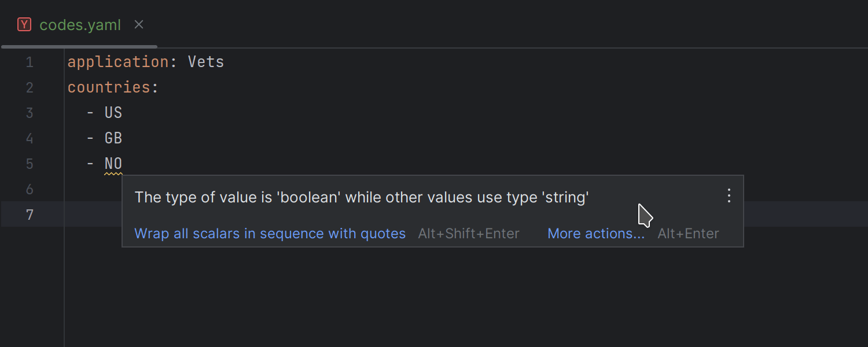Viewport: 868px width, 347px height.
Task: Click line number 3 in the gutter
Action: (x=30, y=113)
